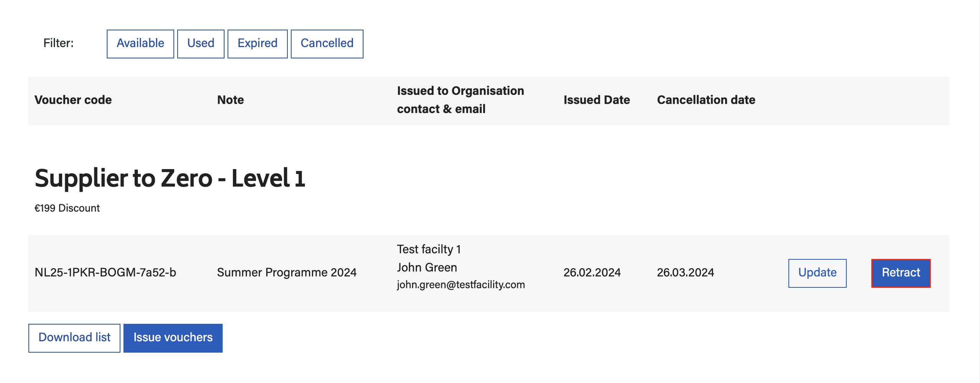Toggle the Available filter
This screenshot has height=383, width=980.
[x=140, y=43]
